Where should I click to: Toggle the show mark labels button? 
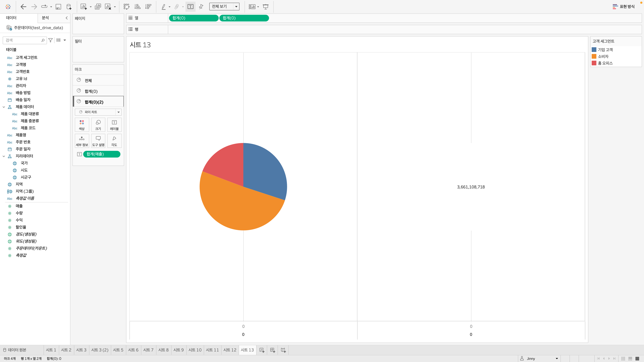191,7
